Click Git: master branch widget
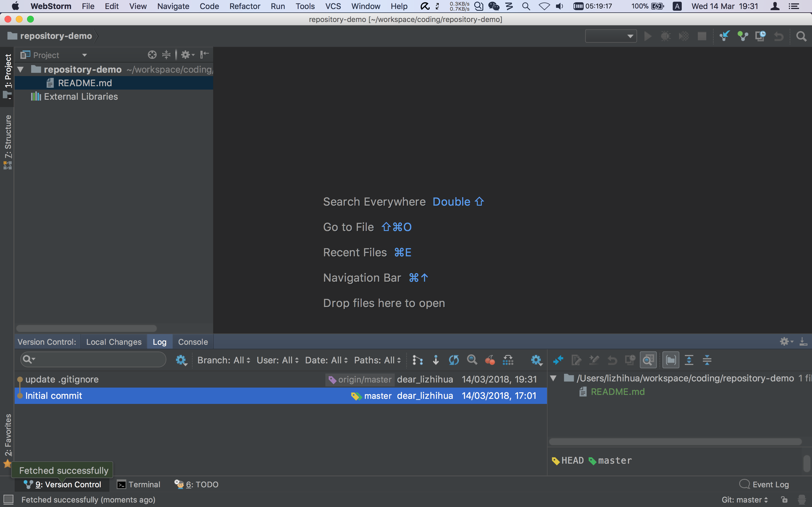812x507 pixels. click(x=744, y=500)
